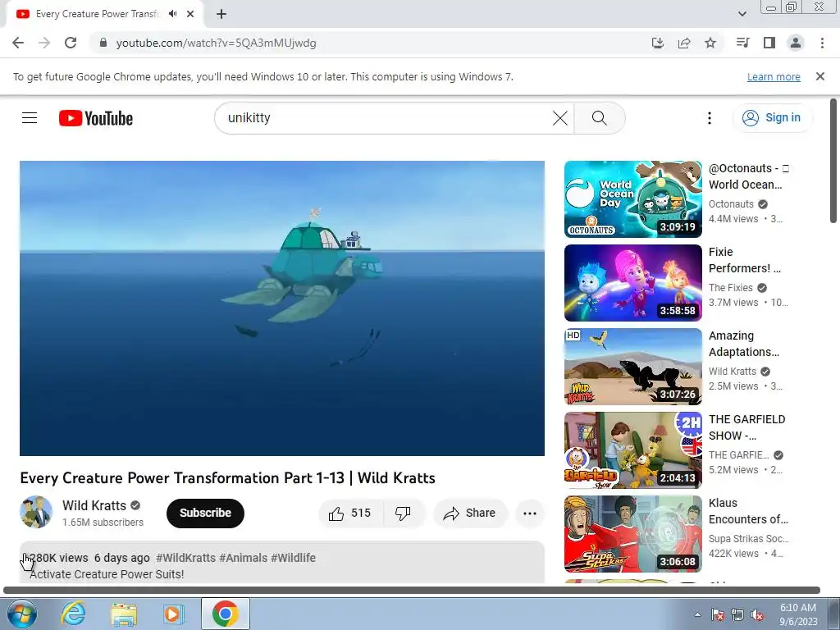This screenshot has height=630, width=840.
Task: Mute the tab using speaker icon
Action: (x=172, y=14)
